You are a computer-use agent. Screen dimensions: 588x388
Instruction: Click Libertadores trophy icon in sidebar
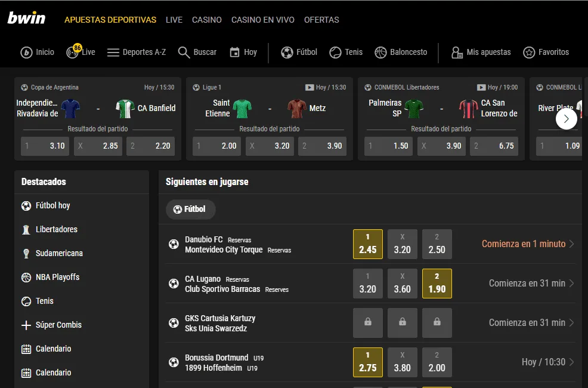coord(26,230)
